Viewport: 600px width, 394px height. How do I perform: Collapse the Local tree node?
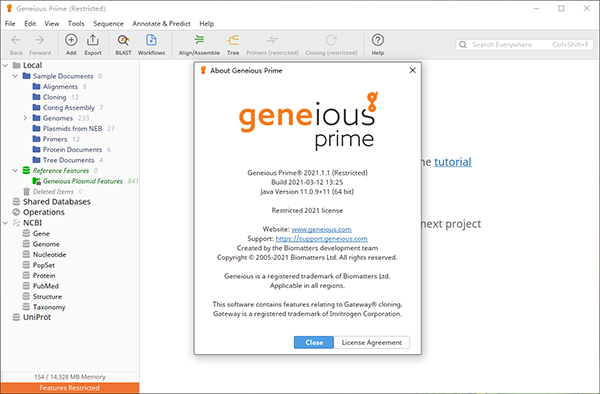click(x=5, y=65)
